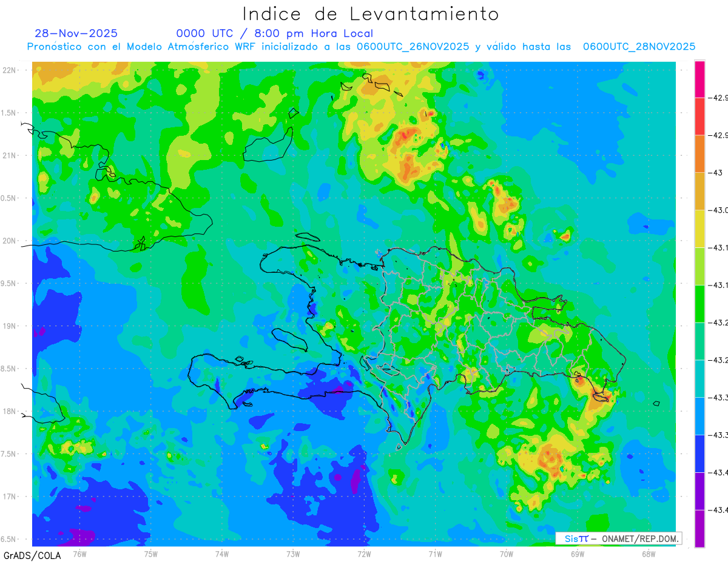
Task: Click the 22N latitude axis label
Action: click(10, 70)
